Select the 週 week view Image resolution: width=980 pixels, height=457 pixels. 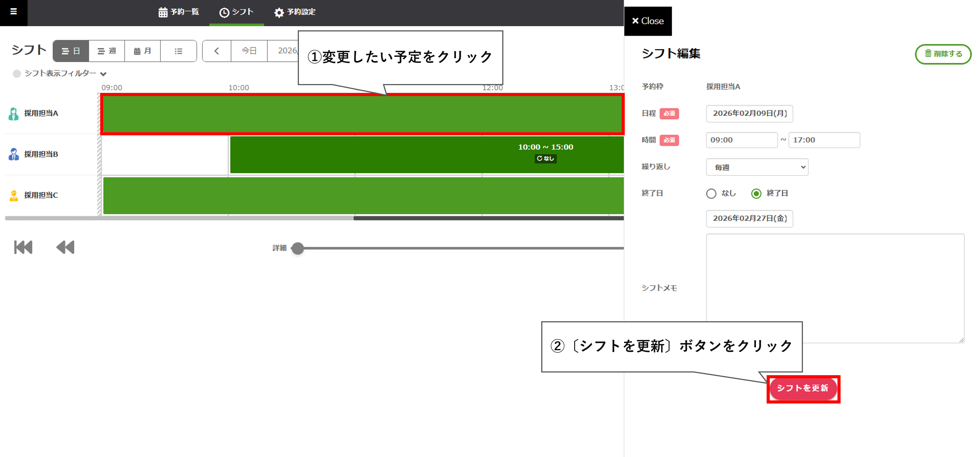click(x=106, y=51)
